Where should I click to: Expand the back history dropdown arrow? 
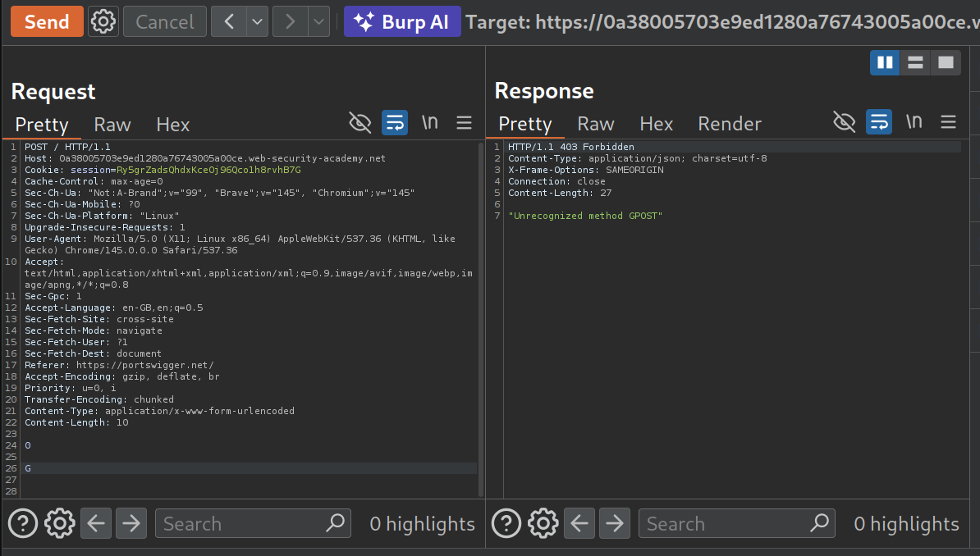tap(258, 21)
